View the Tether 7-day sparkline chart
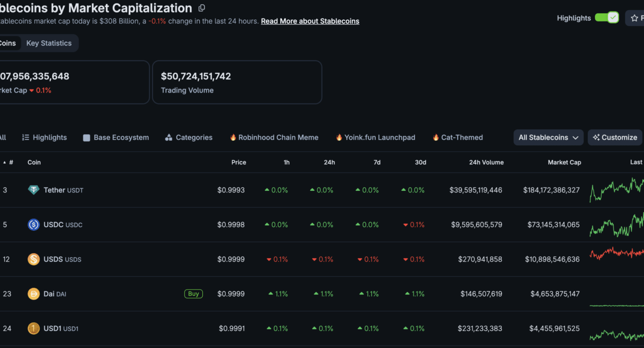Viewport: 644px width, 348px height. (x=617, y=190)
